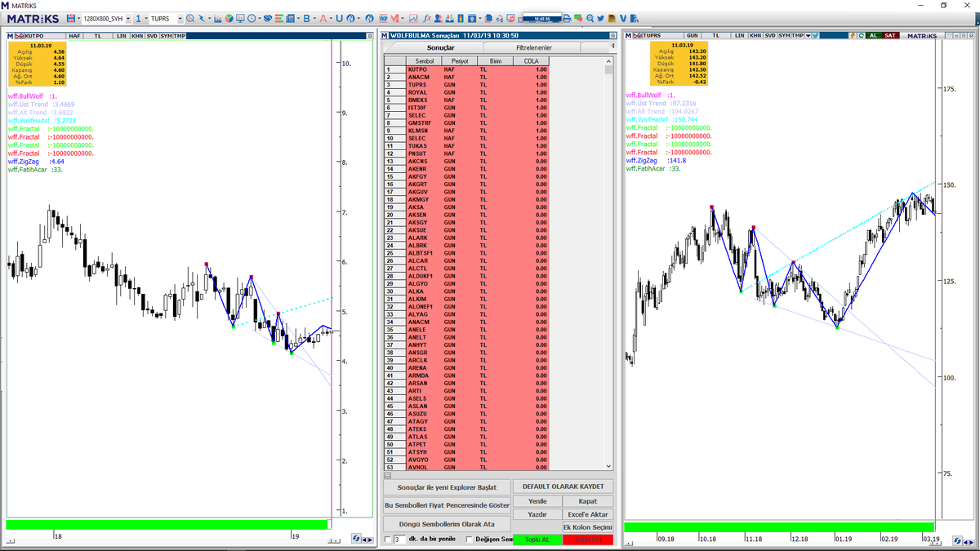Click the Ek Kolon Seçimi button
Image resolution: width=980 pixels, height=551 pixels.
[x=588, y=527]
